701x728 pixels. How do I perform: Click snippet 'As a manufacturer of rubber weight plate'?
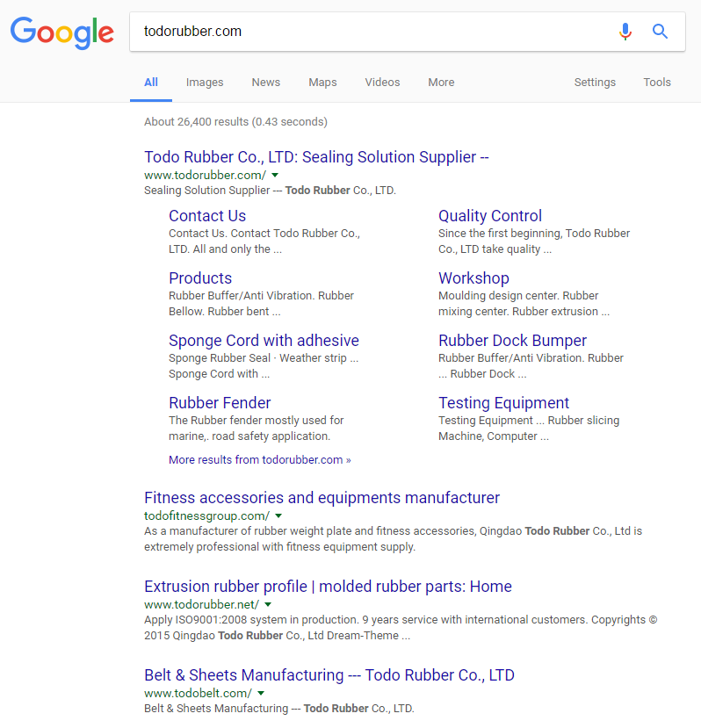[393, 538]
